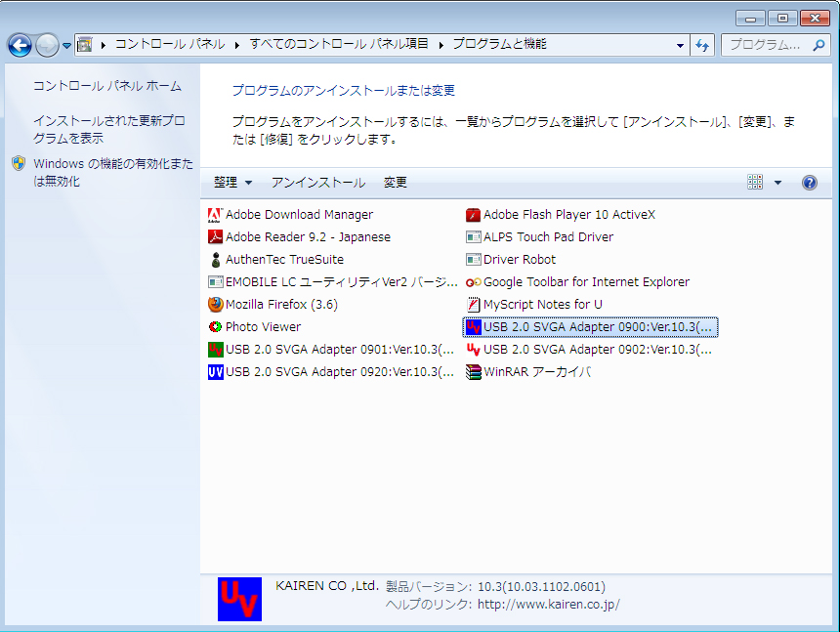Click the Mozilla Firefox icon
The width and height of the screenshot is (840, 632).
pos(215,304)
